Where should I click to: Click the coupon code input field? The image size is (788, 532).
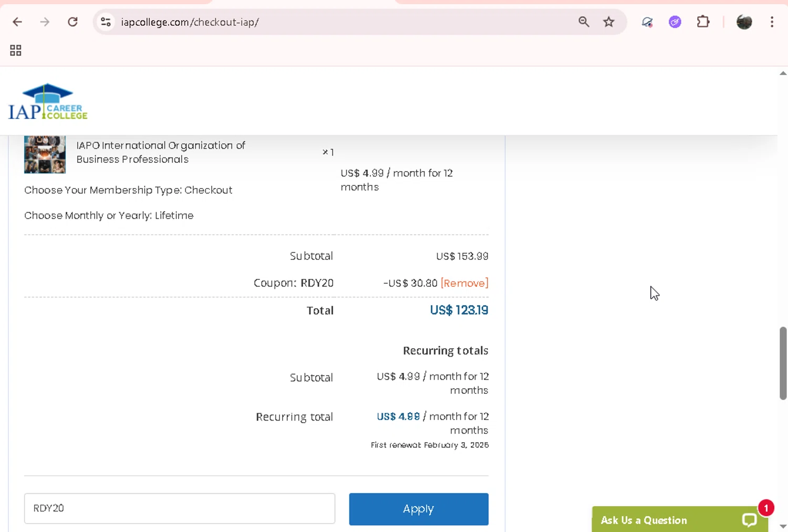click(180, 508)
